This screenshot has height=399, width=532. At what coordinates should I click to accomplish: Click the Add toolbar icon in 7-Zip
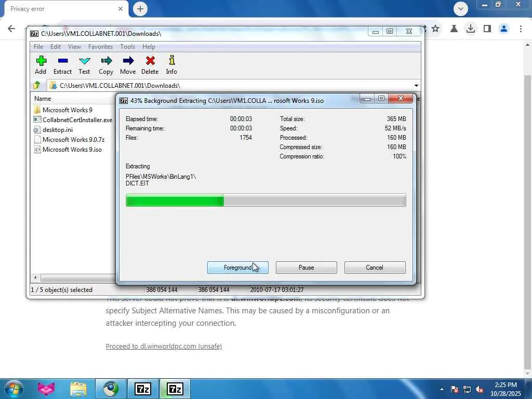[41, 65]
